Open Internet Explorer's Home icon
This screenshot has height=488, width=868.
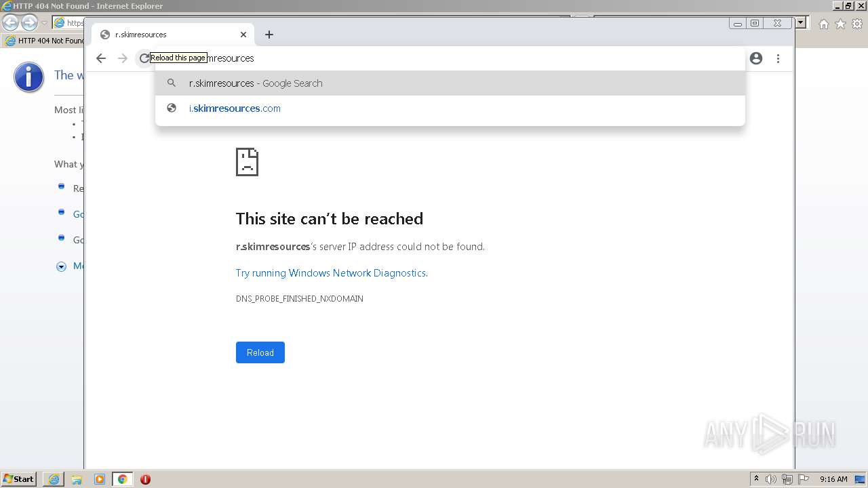823,24
